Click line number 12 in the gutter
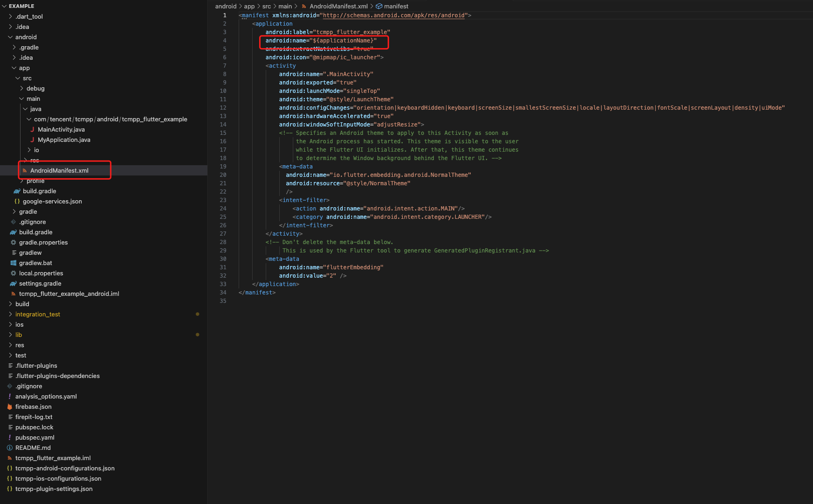Viewport: 813px width, 504px height. click(x=223, y=108)
